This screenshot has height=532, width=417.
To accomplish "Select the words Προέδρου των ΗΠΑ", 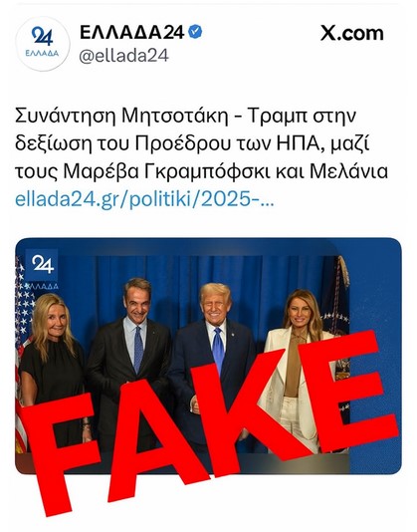I will tap(227, 143).
